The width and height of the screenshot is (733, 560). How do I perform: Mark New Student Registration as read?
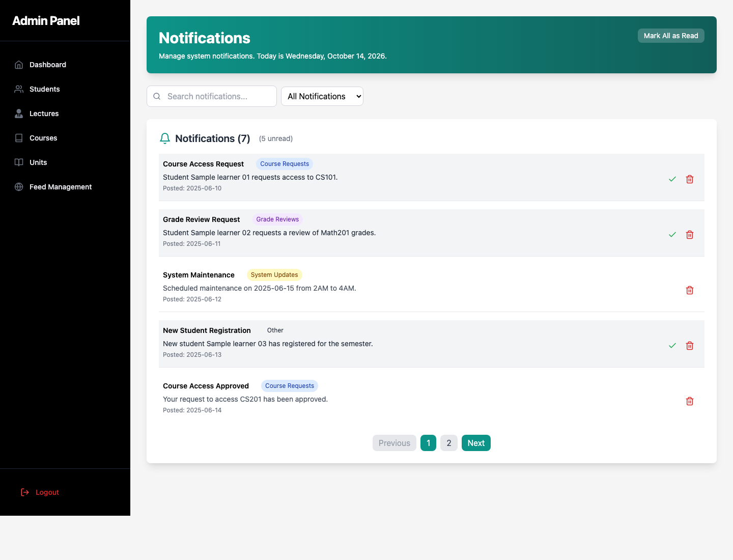point(672,346)
